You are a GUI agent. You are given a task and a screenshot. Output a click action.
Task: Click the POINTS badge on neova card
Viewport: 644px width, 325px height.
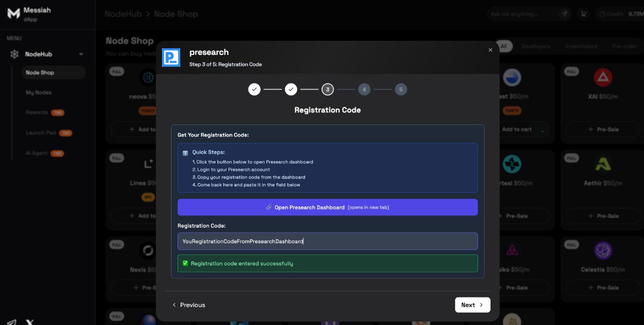coord(148,111)
